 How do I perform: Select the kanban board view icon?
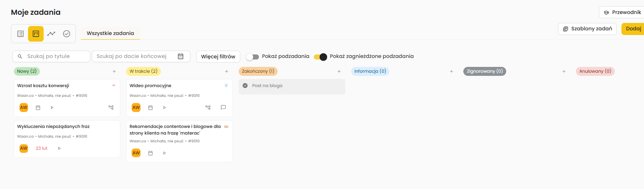[x=36, y=34]
